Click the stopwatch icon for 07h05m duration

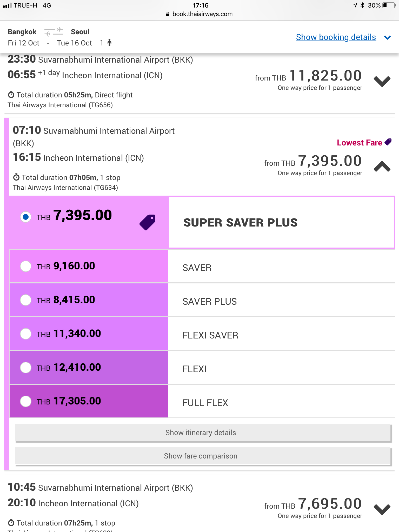[16, 177]
